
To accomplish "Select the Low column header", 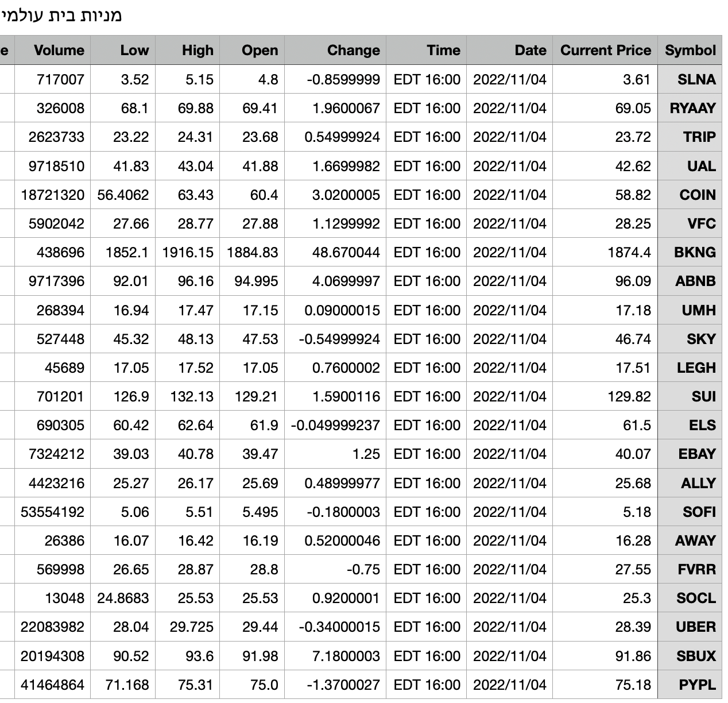I will (x=123, y=50).
